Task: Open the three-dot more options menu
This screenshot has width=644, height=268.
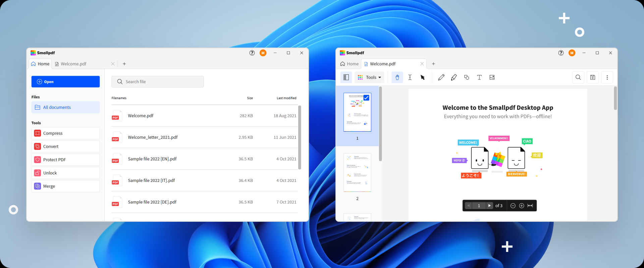Action: click(607, 77)
